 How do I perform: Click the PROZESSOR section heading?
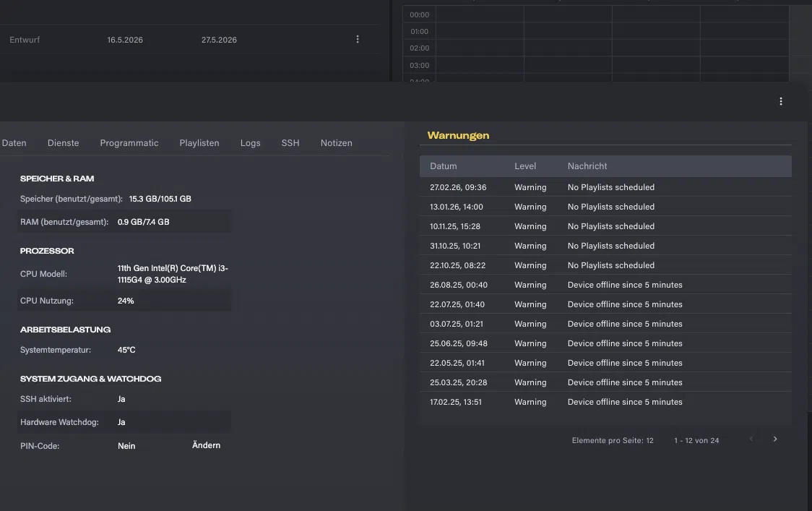[47, 251]
